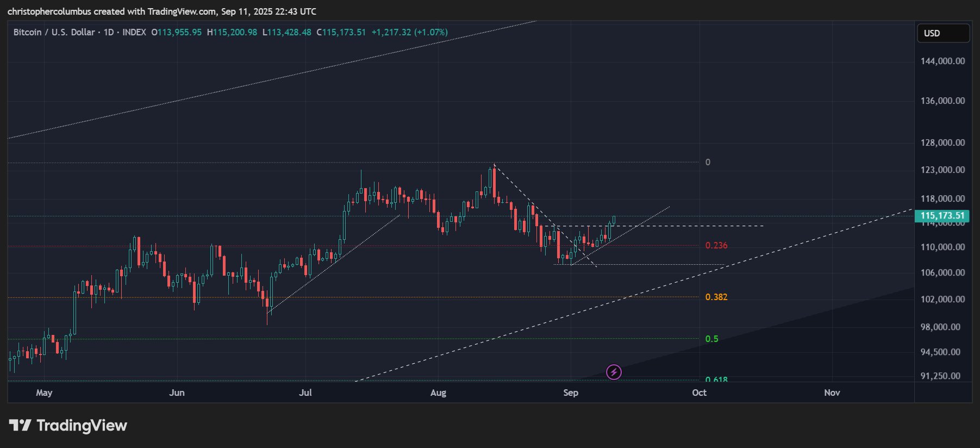
Task: Click the 0.618 Fibonacci level label
Action: click(x=716, y=379)
